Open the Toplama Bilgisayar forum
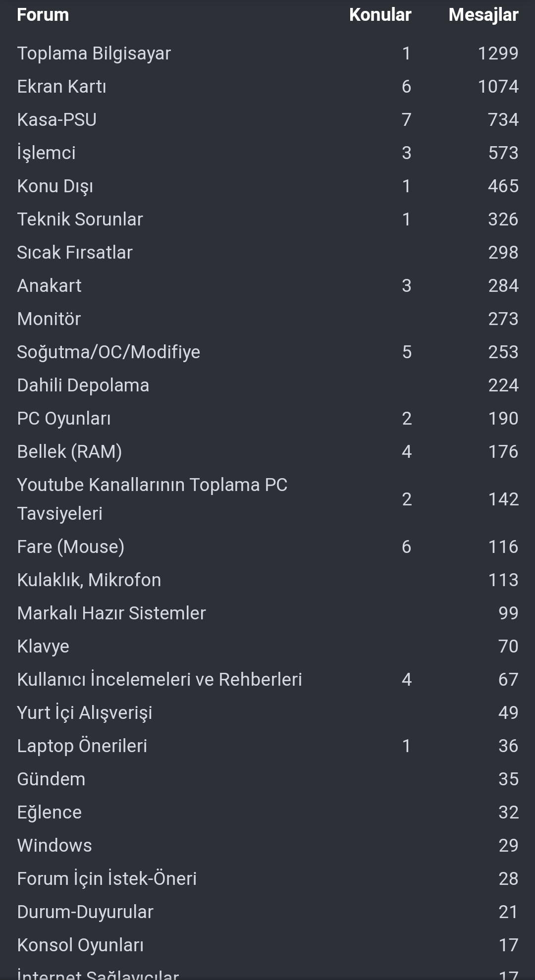Screen dimensions: 535x980 pos(94,54)
